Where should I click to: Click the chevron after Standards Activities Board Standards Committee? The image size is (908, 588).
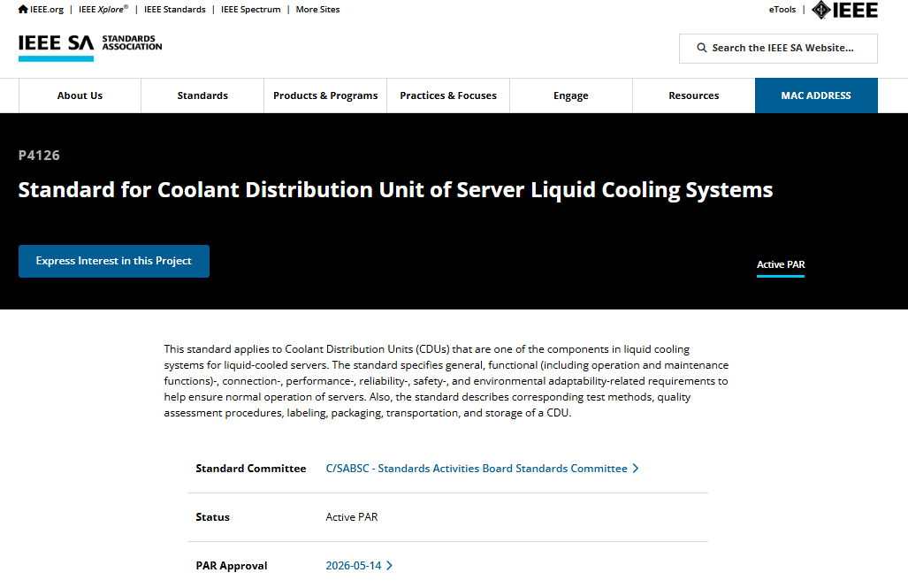[636, 468]
